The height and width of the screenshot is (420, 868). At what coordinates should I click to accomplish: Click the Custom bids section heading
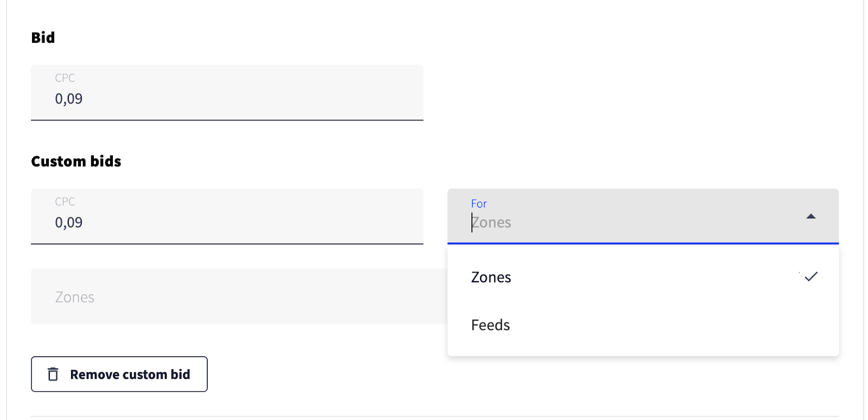click(76, 161)
